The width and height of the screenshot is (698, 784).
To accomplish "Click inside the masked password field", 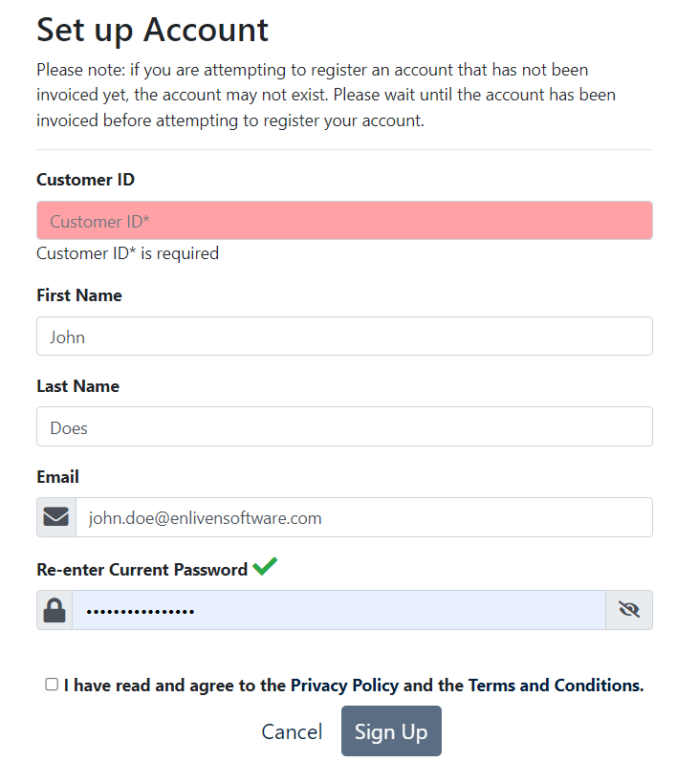I will pyautogui.click(x=339, y=610).
